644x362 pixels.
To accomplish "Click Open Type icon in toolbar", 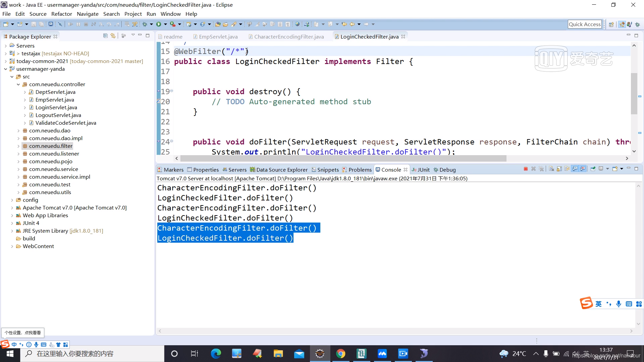I will (218, 24).
